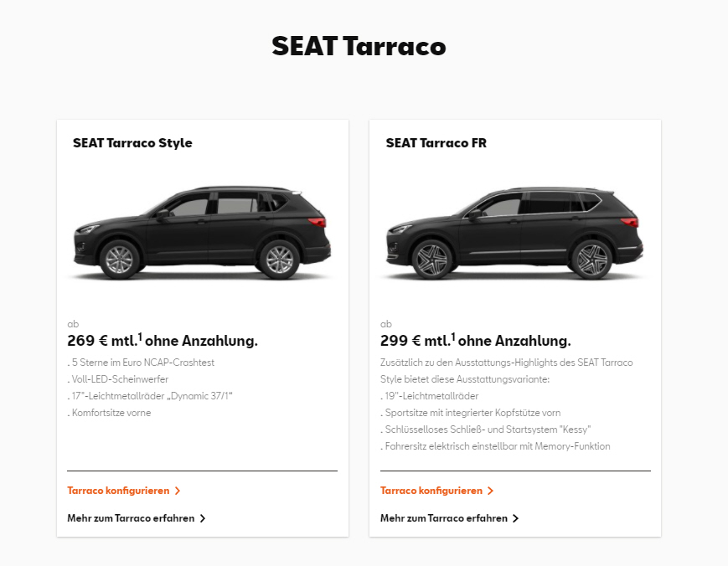Click the arrow after Style's "Mehr zum Tarraco erfahren"
This screenshot has width=728, height=566.
(203, 518)
